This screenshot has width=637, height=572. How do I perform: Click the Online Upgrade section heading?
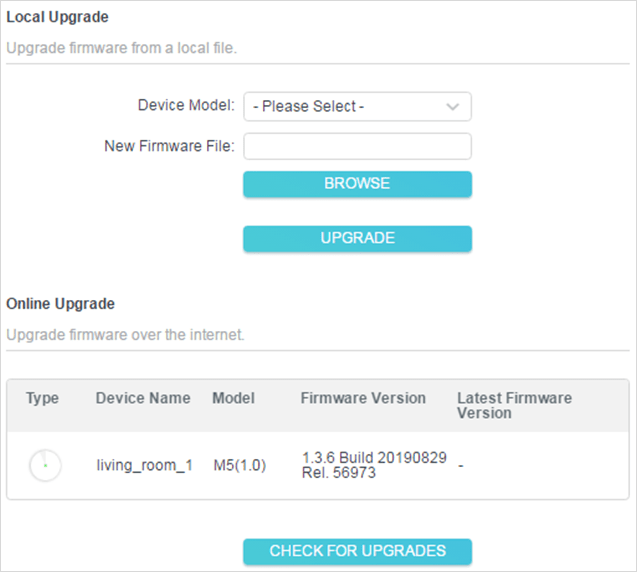tap(61, 303)
